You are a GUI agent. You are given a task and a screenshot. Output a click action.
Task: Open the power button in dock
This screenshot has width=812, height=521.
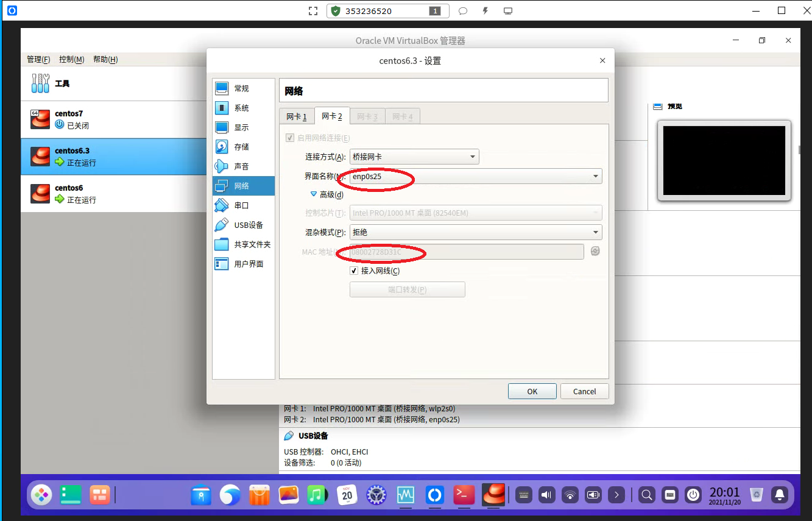[693, 495]
